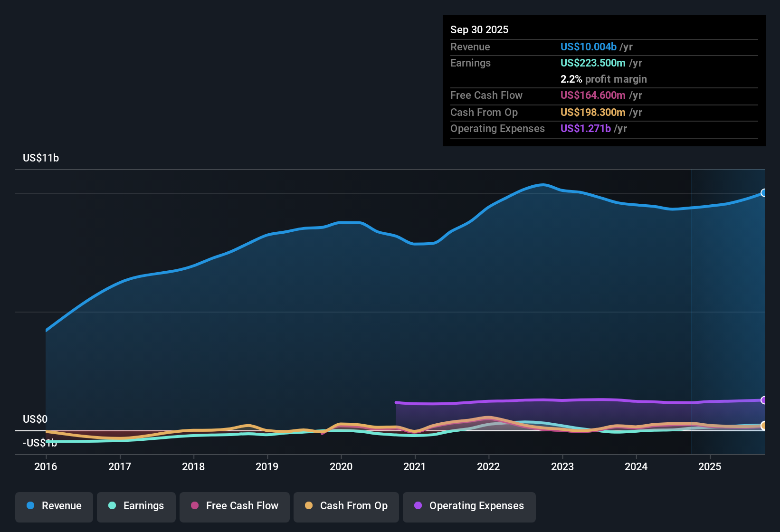The image size is (780, 532).
Task: Click the US$1.271b Operating Expenses value
Action: [585, 128]
